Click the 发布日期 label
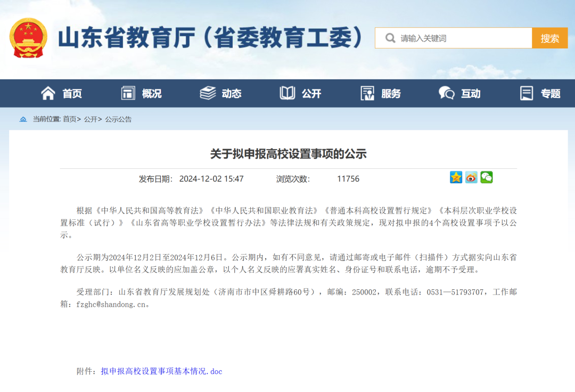The width and height of the screenshot is (575, 392). point(155,178)
